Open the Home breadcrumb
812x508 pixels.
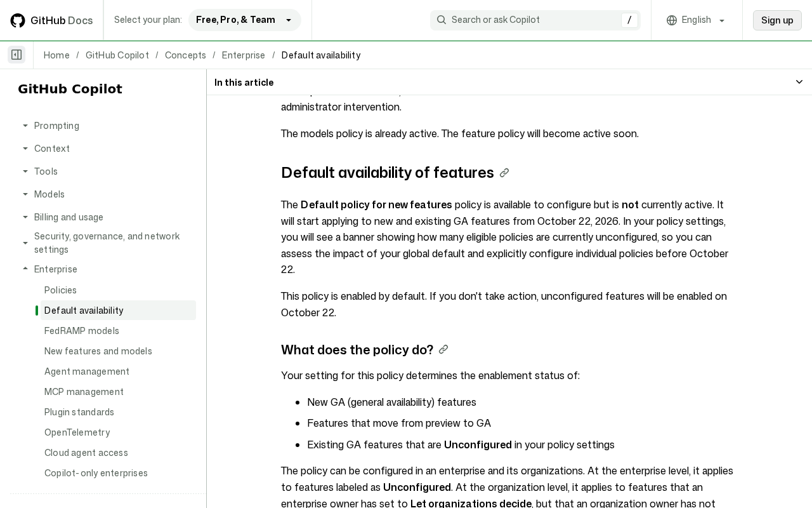56,55
